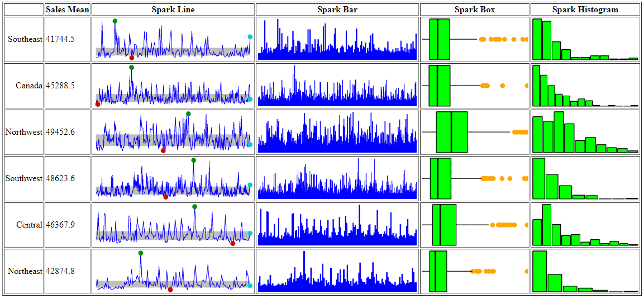Click the Spark Box column header
This screenshot has width=644, height=298.
click(474, 10)
